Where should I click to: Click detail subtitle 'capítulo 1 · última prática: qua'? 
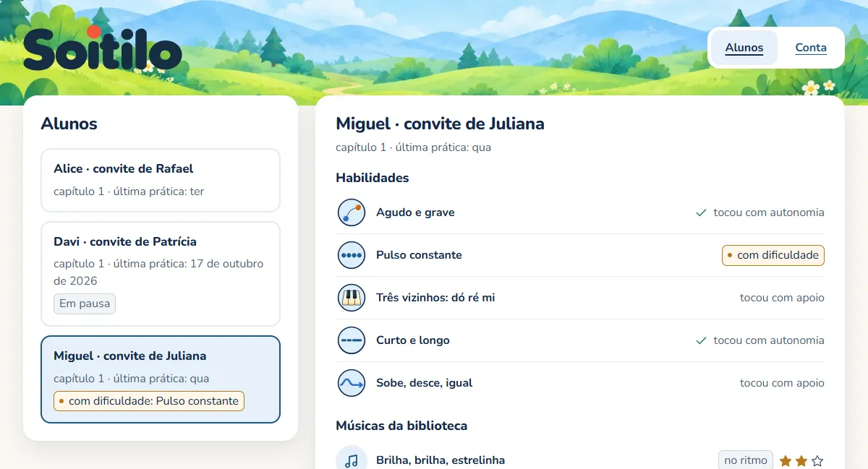414,147
